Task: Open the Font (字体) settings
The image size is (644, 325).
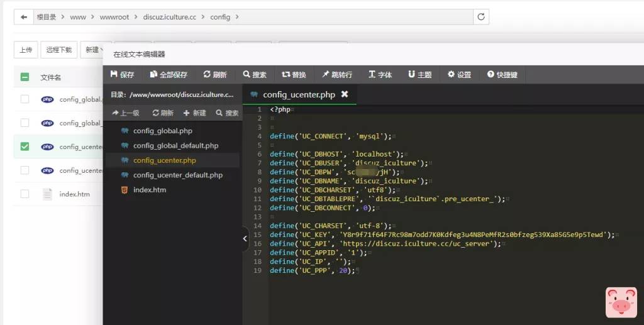Action: coord(380,74)
